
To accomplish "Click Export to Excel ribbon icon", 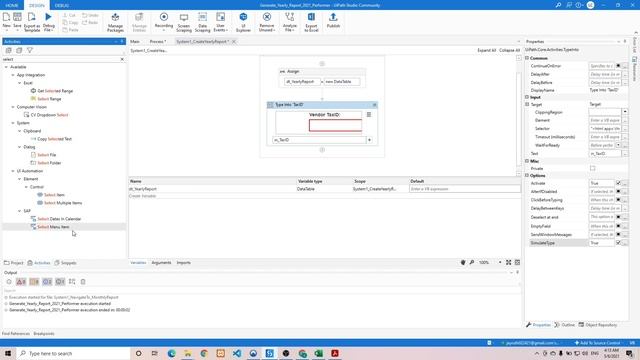I will 311,17.
